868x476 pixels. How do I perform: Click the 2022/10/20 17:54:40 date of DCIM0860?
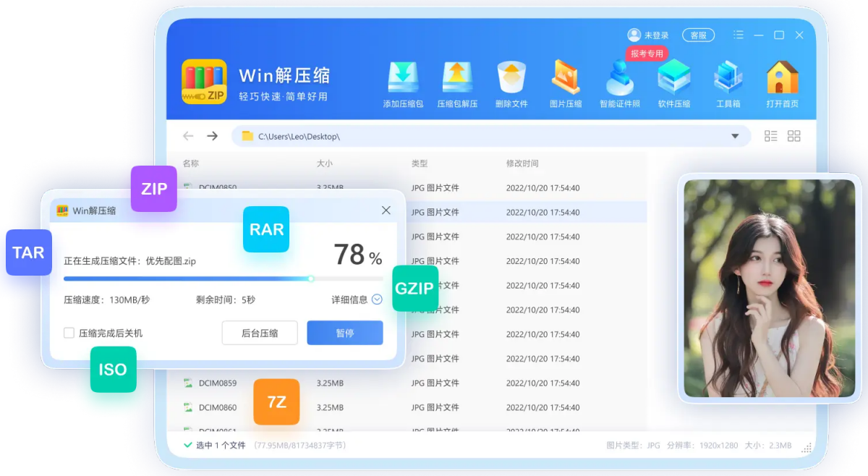point(542,407)
